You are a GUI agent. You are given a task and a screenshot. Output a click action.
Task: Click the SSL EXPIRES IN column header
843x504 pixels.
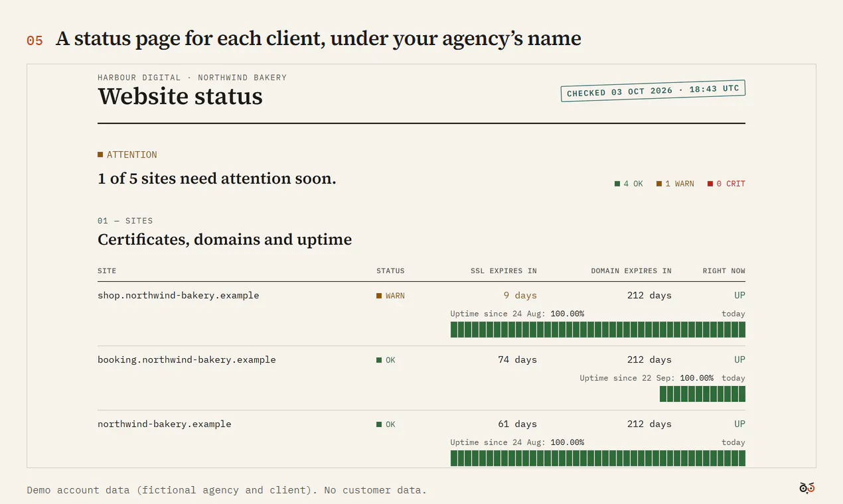click(504, 271)
